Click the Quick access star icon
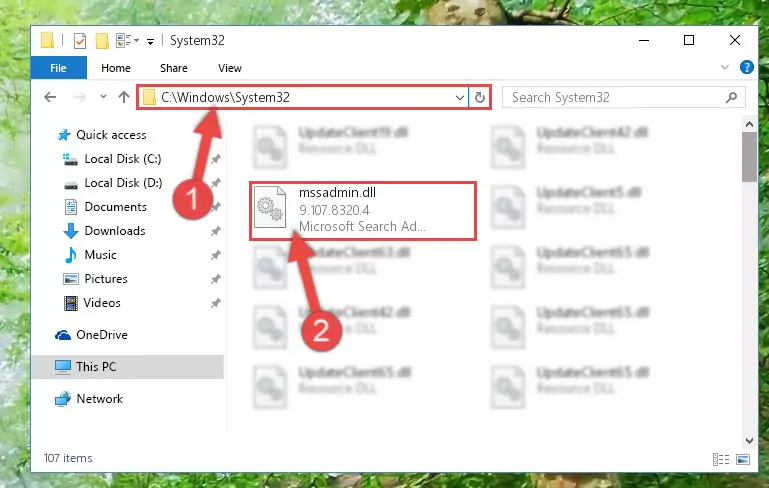The width and height of the screenshot is (769, 488). [64, 134]
